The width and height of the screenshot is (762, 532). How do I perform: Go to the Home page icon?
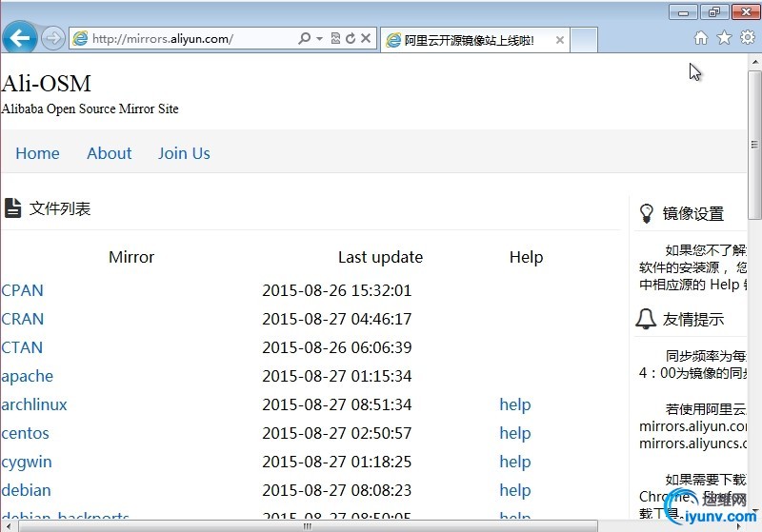(701, 38)
